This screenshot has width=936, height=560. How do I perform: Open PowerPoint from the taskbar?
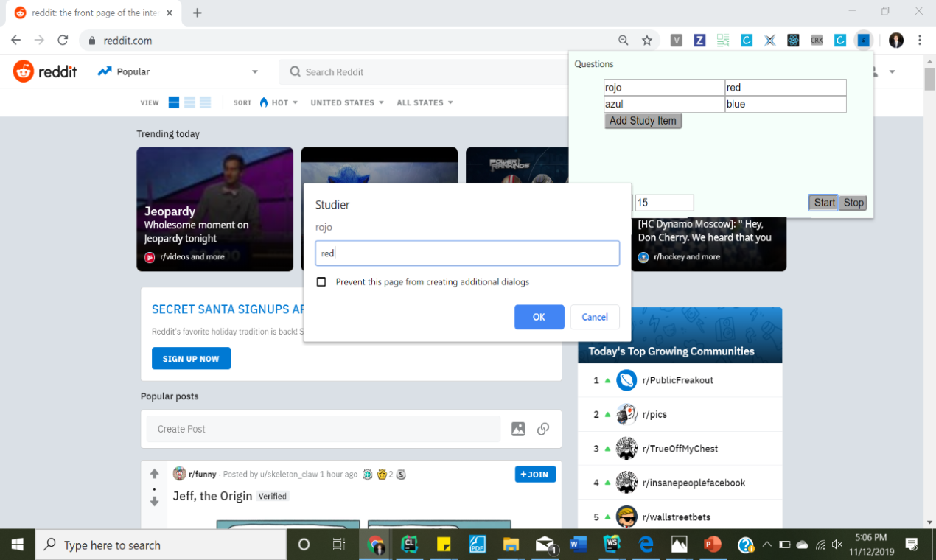point(712,545)
